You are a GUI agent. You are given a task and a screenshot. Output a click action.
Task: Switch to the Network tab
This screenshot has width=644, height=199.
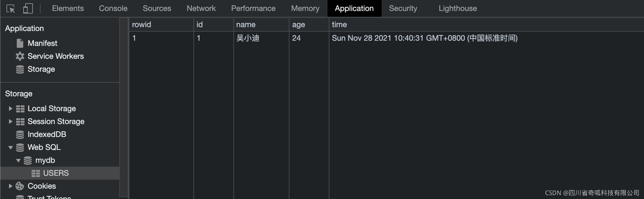point(201,8)
